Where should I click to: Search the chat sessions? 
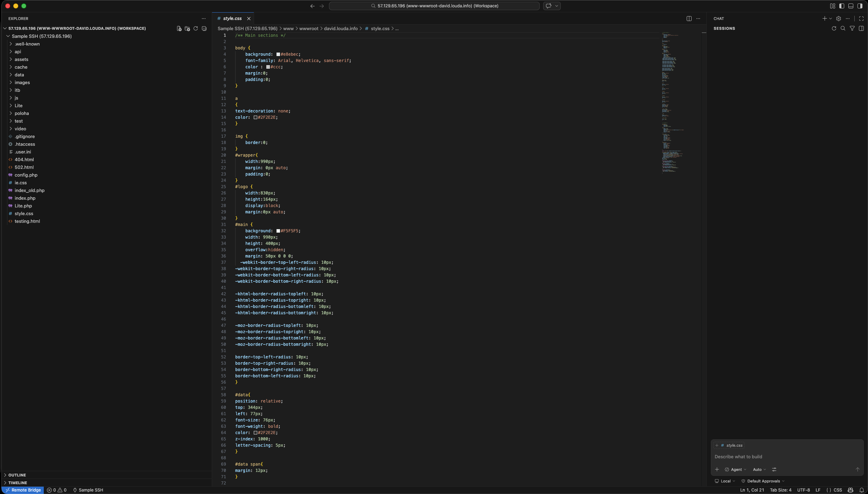(843, 28)
